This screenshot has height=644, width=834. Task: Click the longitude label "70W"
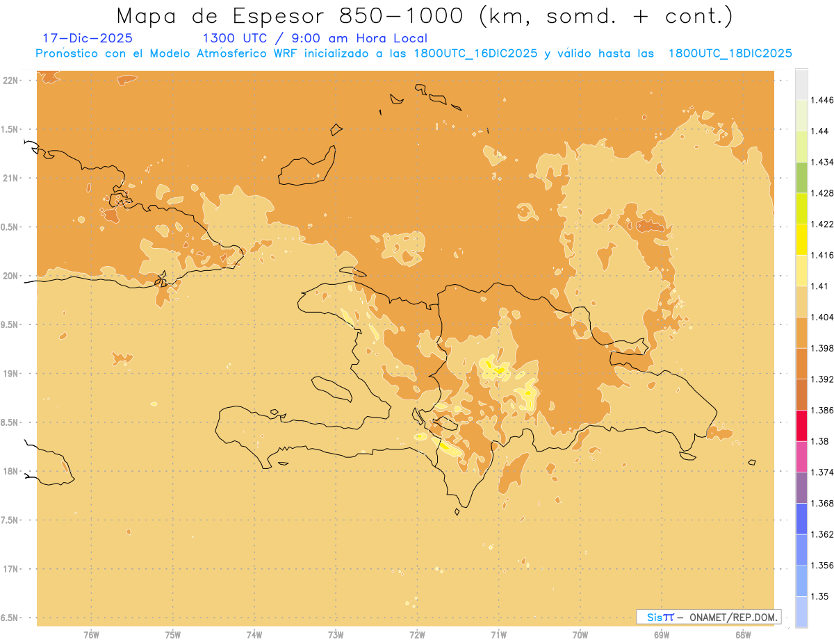point(580,634)
